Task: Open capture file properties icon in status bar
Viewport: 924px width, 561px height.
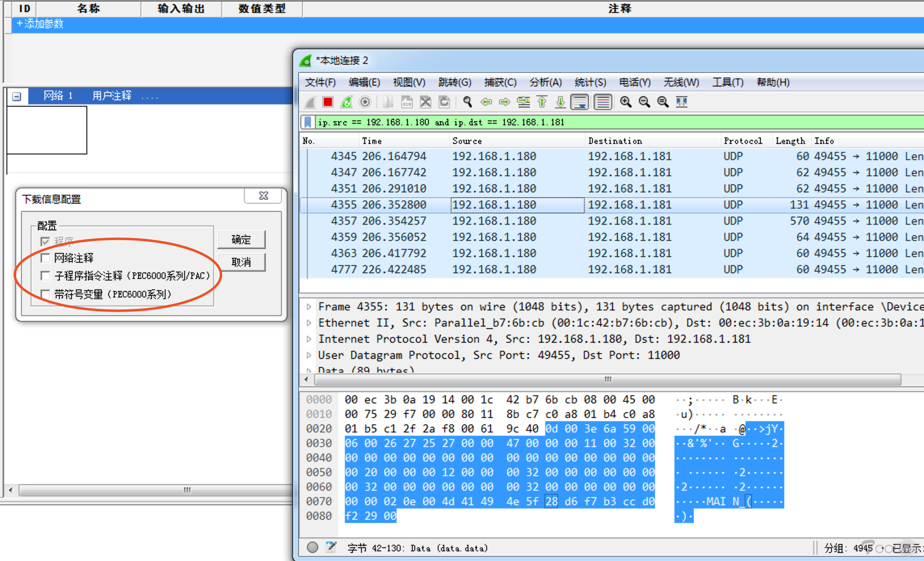Action: (331, 547)
